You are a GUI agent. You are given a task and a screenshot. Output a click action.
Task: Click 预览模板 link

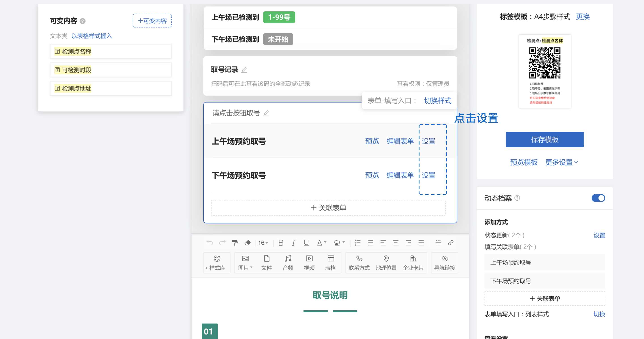tap(524, 162)
